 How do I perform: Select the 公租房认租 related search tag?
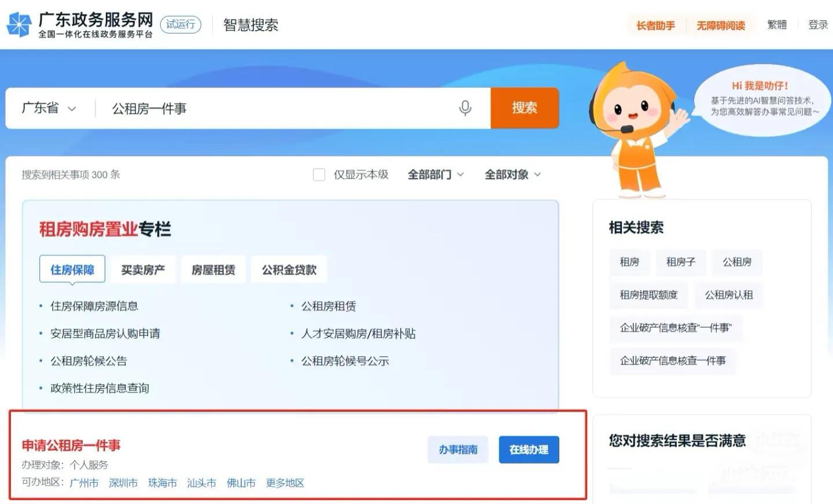(x=729, y=295)
